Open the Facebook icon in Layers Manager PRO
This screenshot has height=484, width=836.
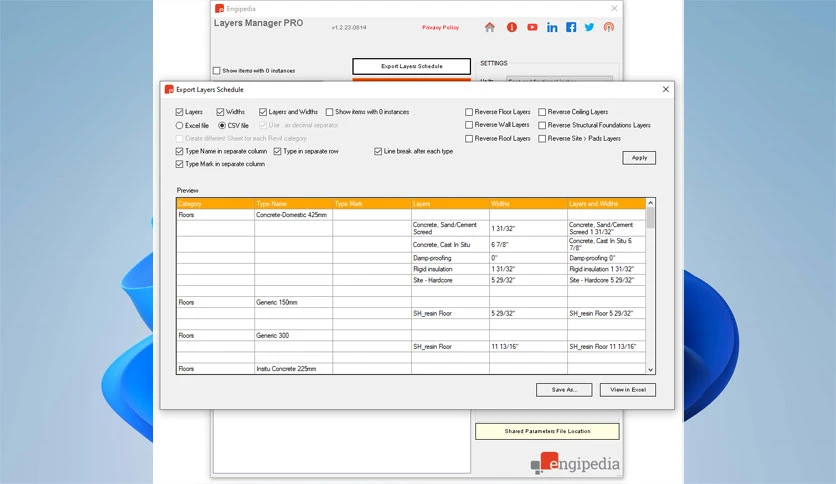tap(571, 27)
